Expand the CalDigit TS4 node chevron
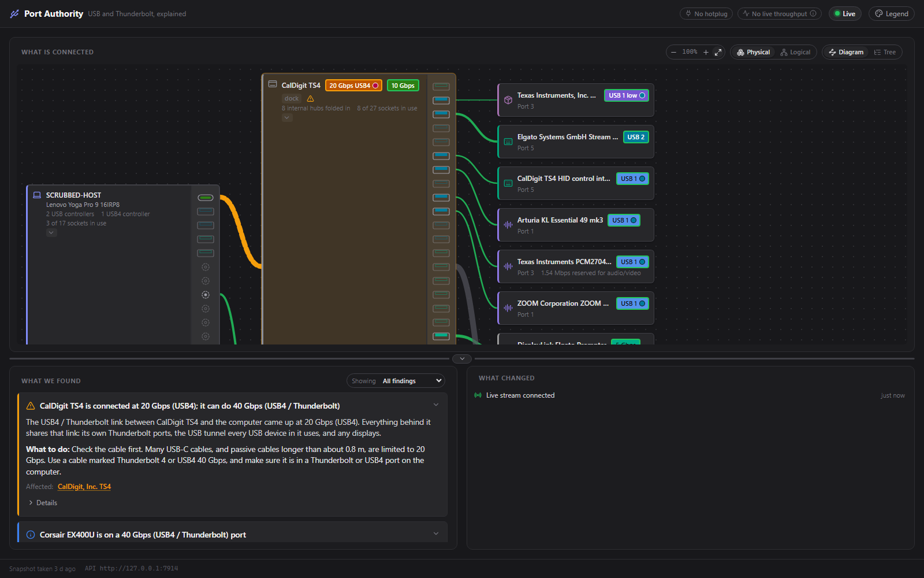Viewport: 924px width, 578px height. coord(287,118)
